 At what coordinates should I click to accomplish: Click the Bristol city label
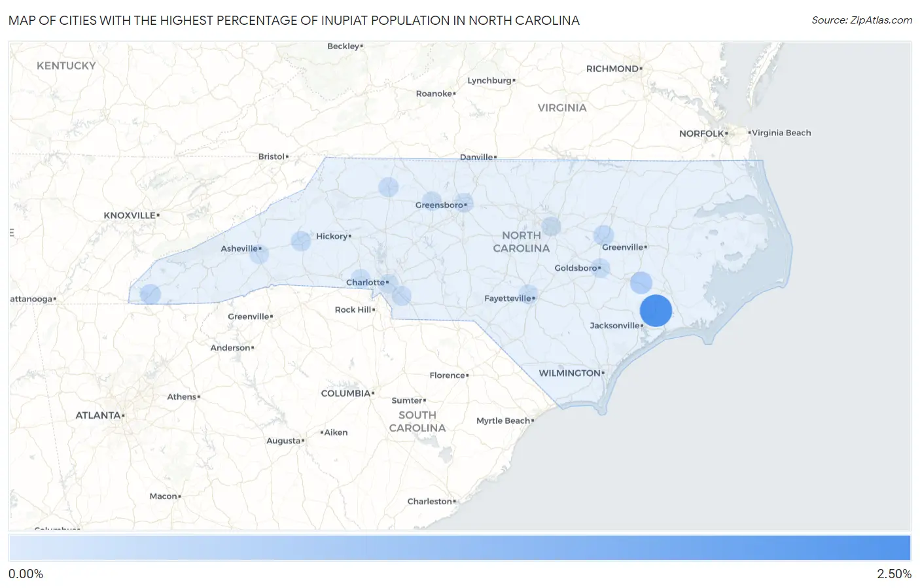pyautogui.click(x=272, y=156)
